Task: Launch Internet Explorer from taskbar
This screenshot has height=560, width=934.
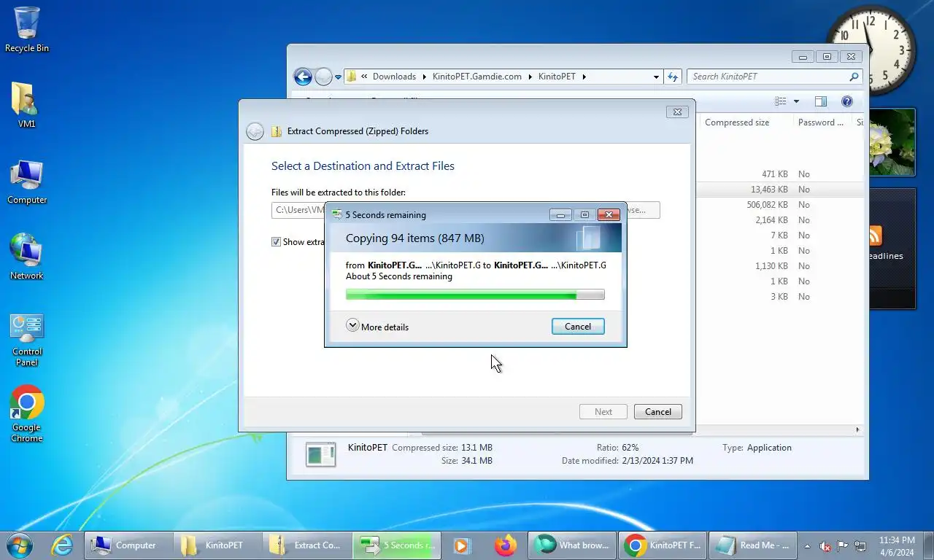Action: click(62, 545)
